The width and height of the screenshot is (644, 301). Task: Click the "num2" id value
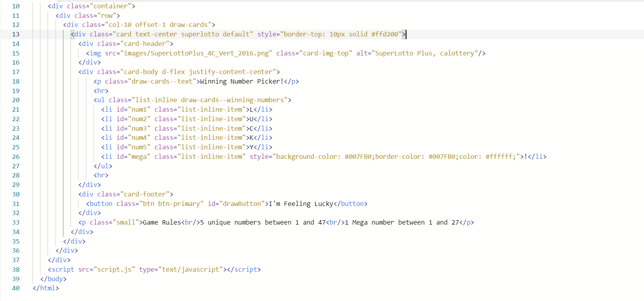139,119
